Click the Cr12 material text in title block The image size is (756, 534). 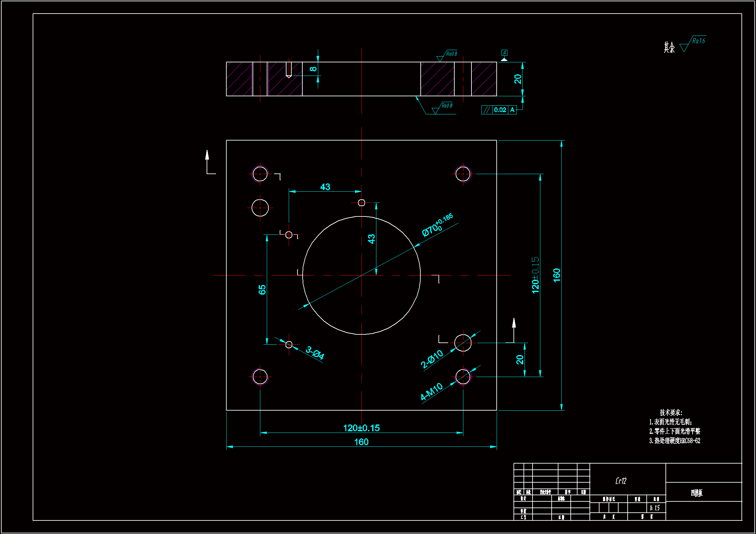[x=621, y=481]
